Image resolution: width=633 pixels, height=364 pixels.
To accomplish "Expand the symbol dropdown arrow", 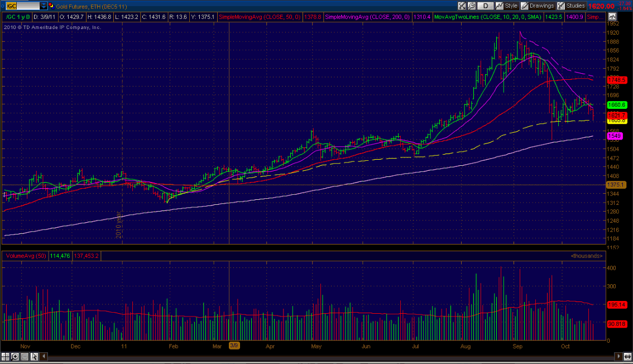I will 44,6.
